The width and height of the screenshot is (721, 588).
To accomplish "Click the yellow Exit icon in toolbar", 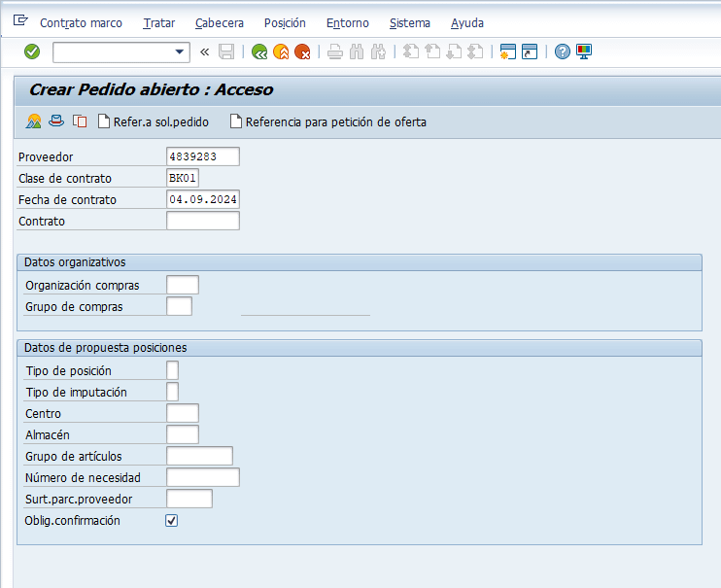I will [281, 52].
